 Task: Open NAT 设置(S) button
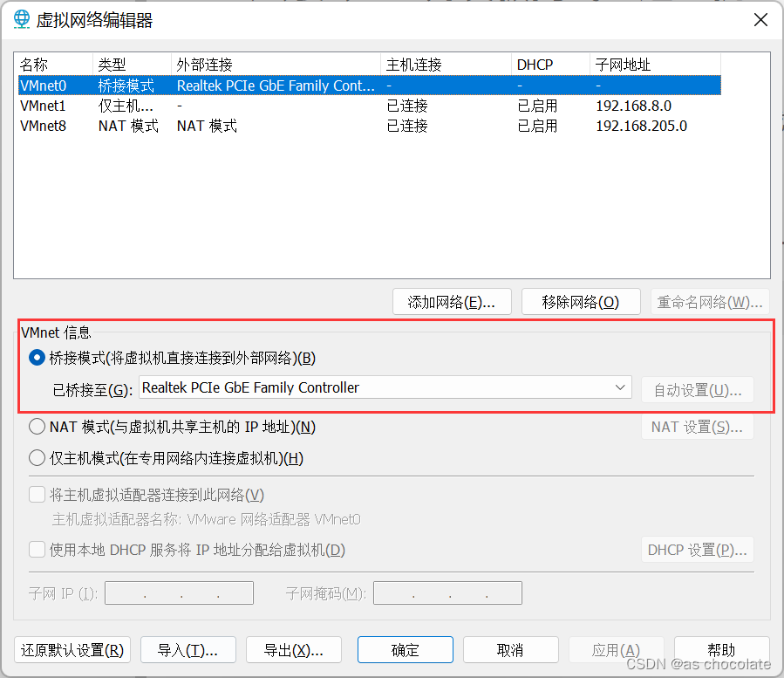(x=698, y=427)
